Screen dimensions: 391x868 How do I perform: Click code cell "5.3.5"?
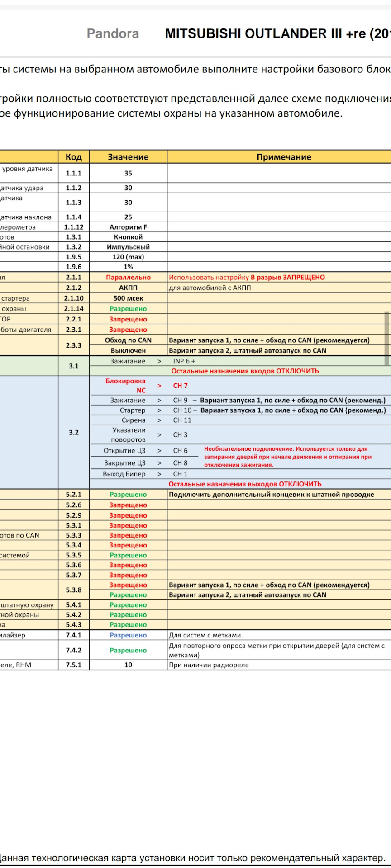pyautogui.click(x=74, y=555)
